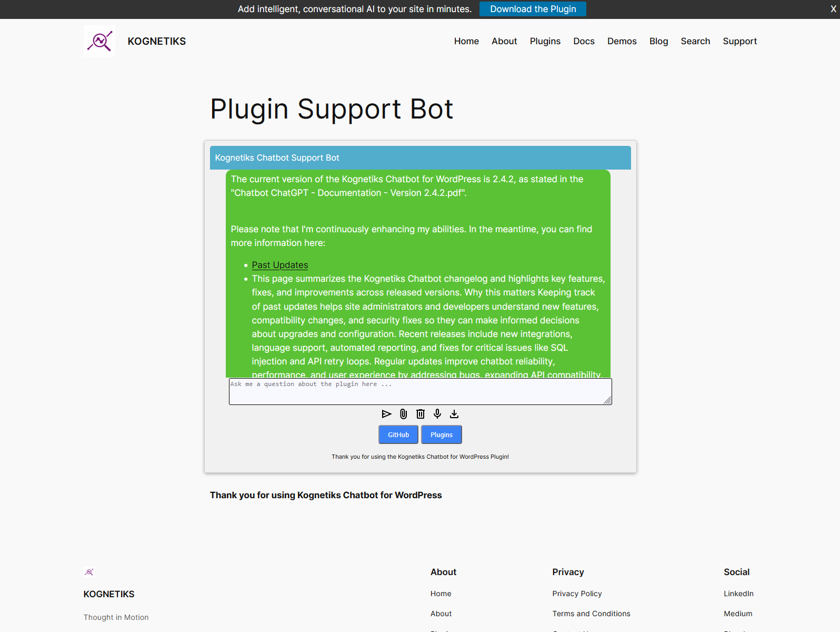840x632 pixels.
Task: Dismiss the top banner with the X
Action: click(x=833, y=9)
